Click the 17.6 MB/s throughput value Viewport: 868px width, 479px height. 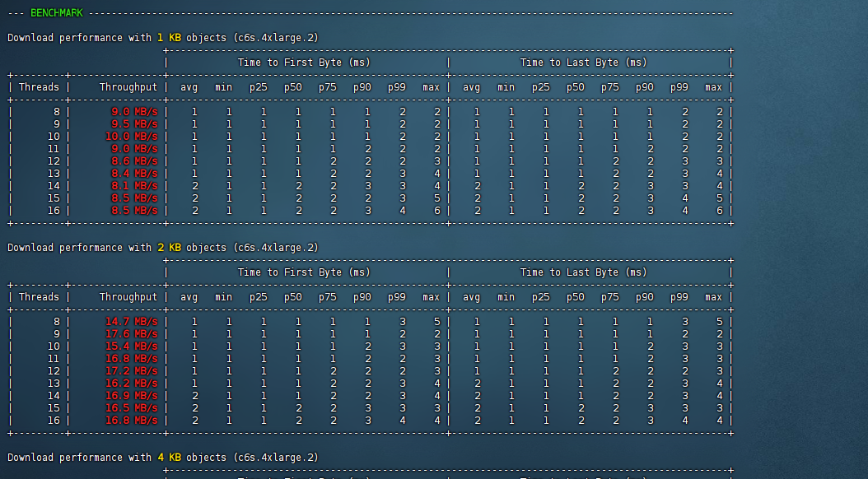(132, 333)
